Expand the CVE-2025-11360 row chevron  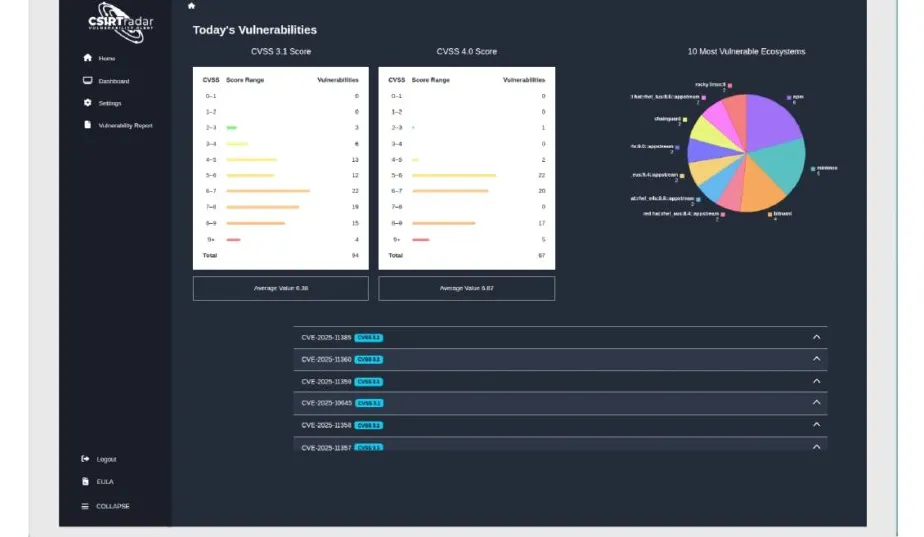tap(816, 358)
